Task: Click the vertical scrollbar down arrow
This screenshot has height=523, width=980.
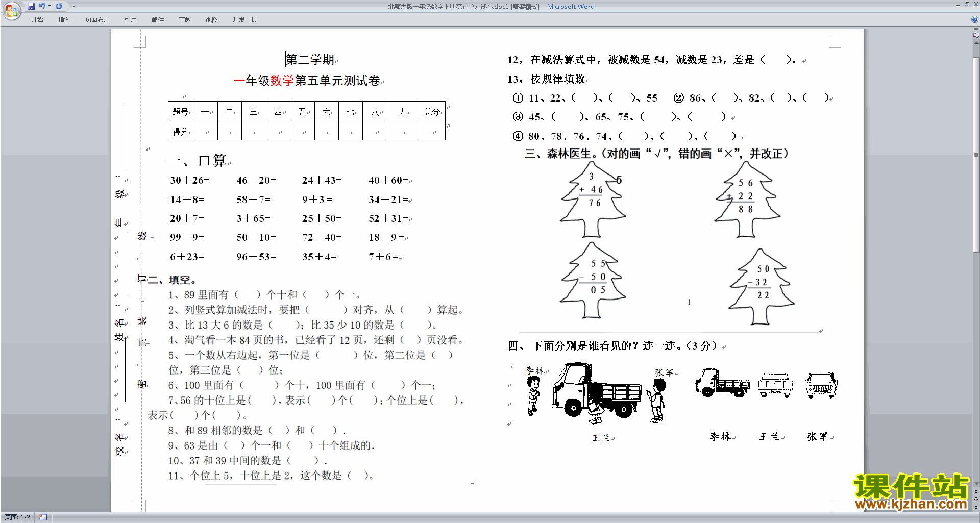Action: (x=976, y=484)
